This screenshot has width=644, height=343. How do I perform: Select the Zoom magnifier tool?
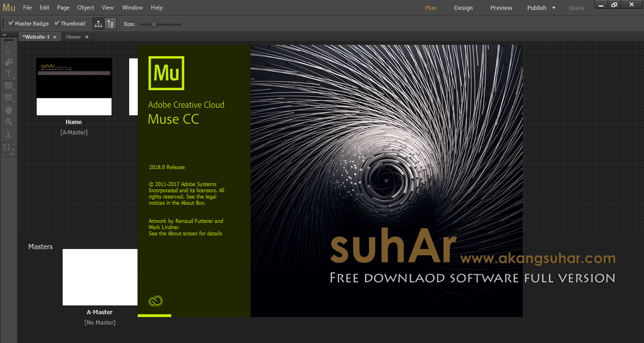tap(8, 122)
